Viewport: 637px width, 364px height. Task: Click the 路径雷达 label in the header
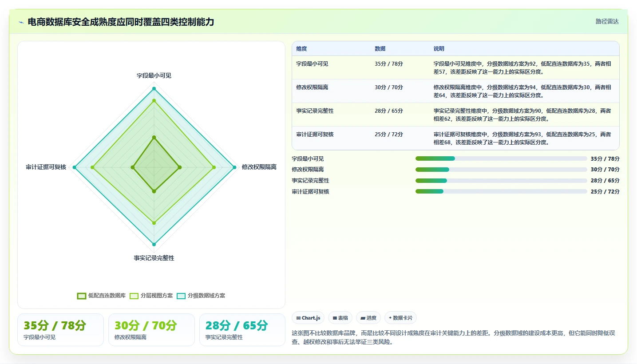pos(607,21)
